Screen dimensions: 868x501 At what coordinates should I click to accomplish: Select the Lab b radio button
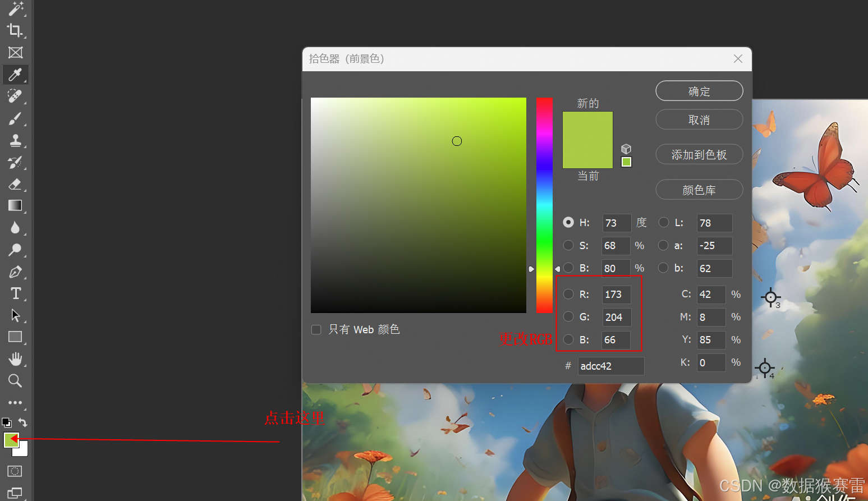pos(664,268)
